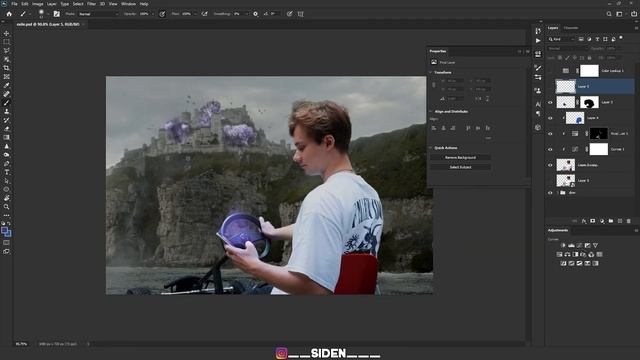The width and height of the screenshot is (640, 360).
Task: Click the Select Subject button
Action: point(460,167)
